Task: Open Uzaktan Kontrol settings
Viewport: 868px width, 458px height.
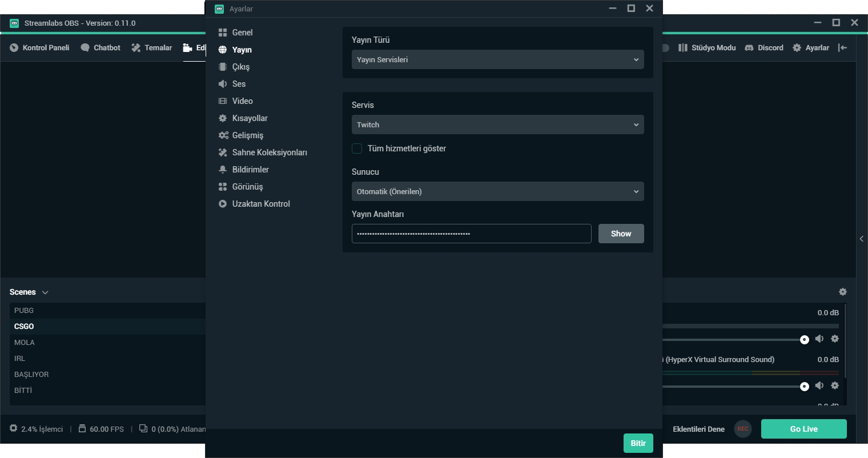Action: tap(254, 204)
